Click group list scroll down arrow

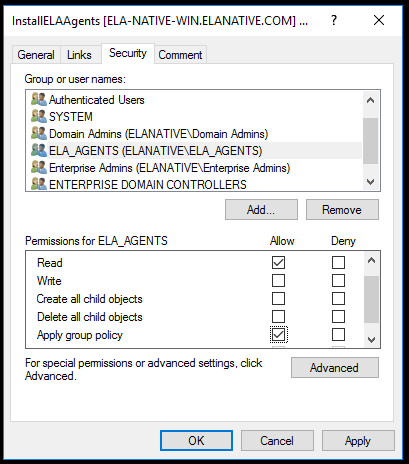(370, 182)
